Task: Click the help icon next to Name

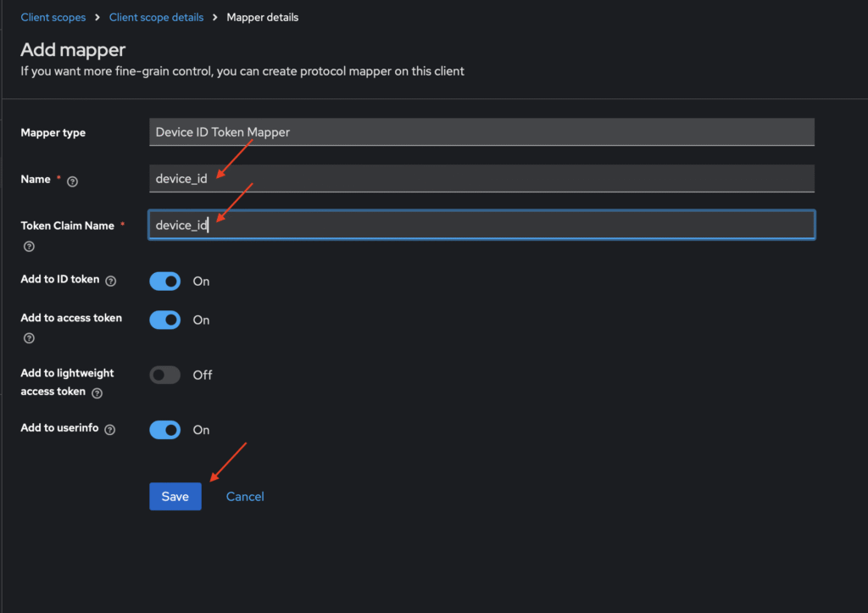Action: click(72, 181)
